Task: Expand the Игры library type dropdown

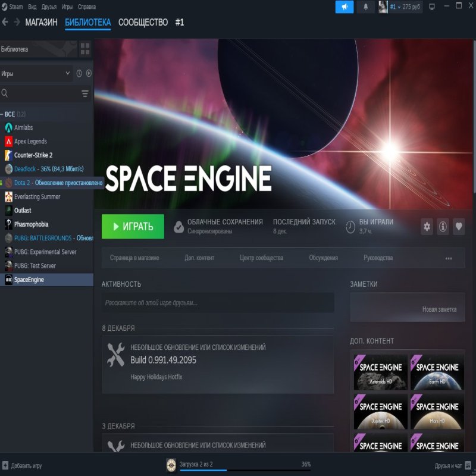Action: point(36,73)
